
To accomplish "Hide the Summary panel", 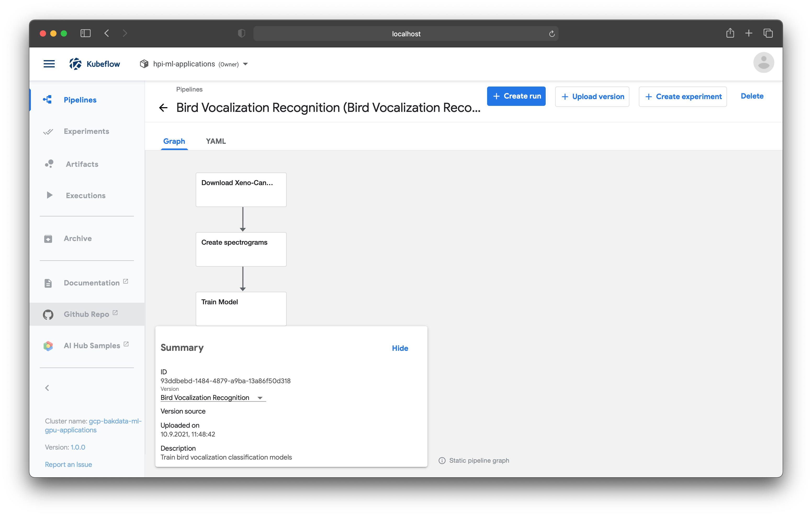I will tap(400, 348).
